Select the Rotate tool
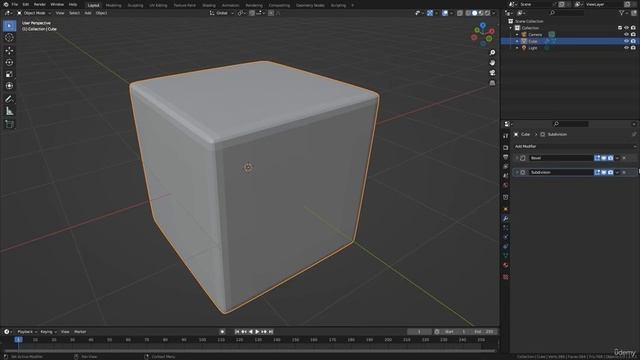 coord(9,62)
